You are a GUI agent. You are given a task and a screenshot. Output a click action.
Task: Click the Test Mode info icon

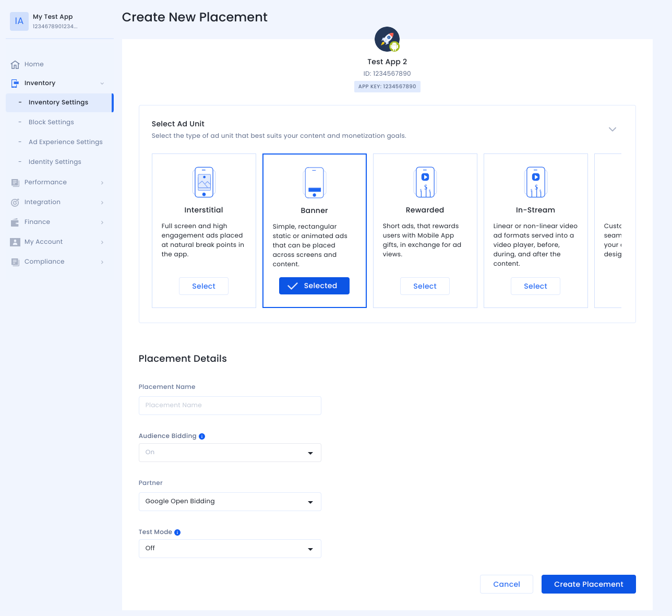tap(177, 532)
